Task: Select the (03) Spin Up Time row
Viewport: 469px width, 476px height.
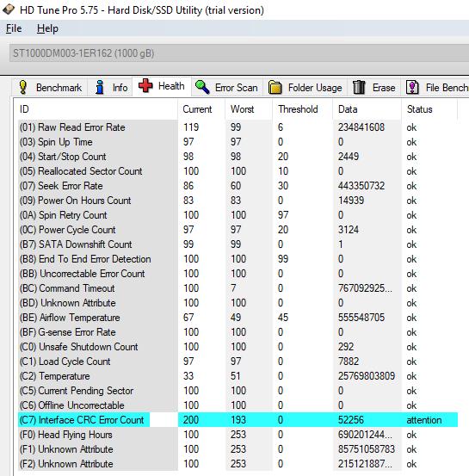Action: click(238, 142)
